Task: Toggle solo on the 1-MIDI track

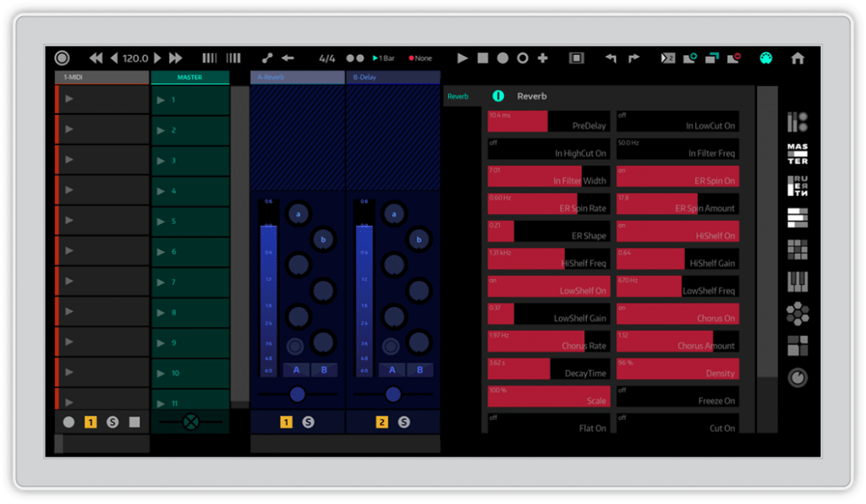Action: (112, 422)
